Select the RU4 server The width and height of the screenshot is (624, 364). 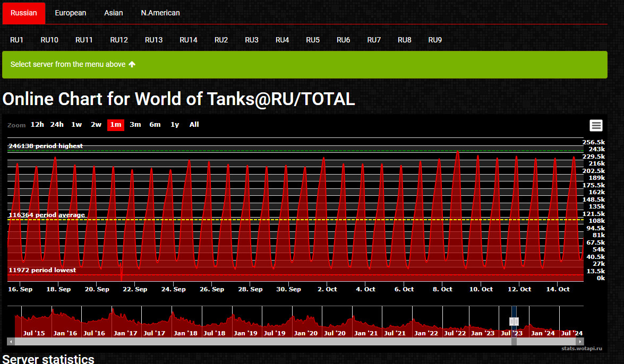click(282, 40)
